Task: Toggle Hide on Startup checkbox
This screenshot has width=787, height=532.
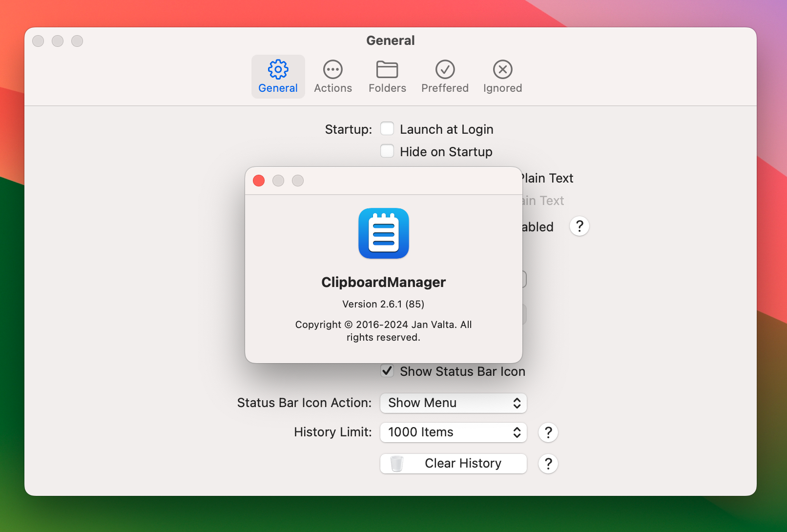Action: (387, 151)
